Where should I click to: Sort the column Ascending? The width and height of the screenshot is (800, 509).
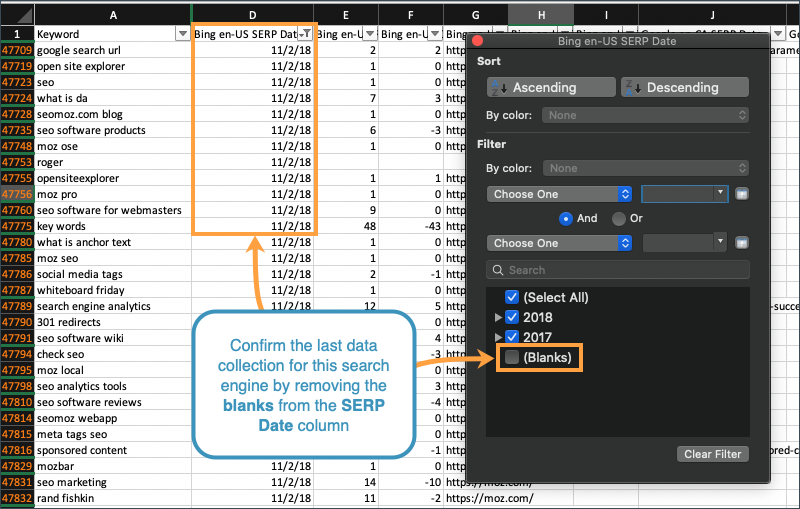coord(549,88)
